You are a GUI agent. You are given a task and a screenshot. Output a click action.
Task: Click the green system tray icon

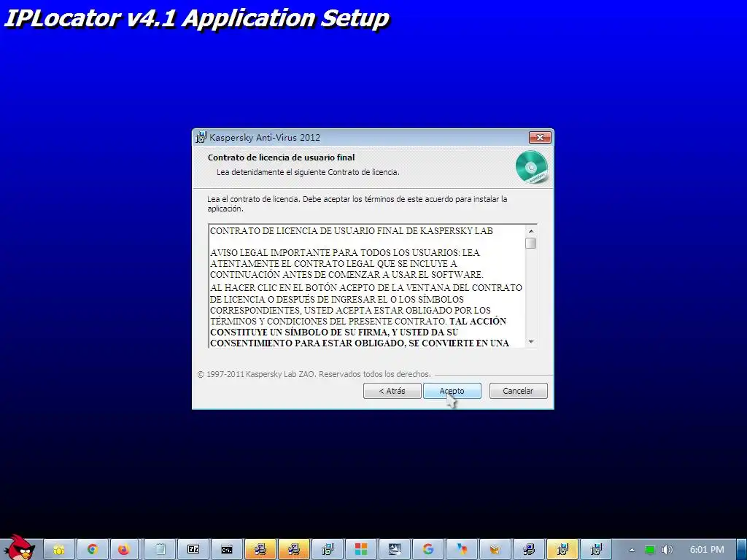pyautogui.click(x=650, y=550)
